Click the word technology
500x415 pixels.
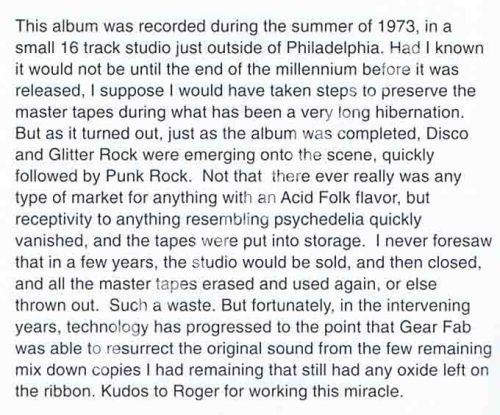tap(107, 327)
